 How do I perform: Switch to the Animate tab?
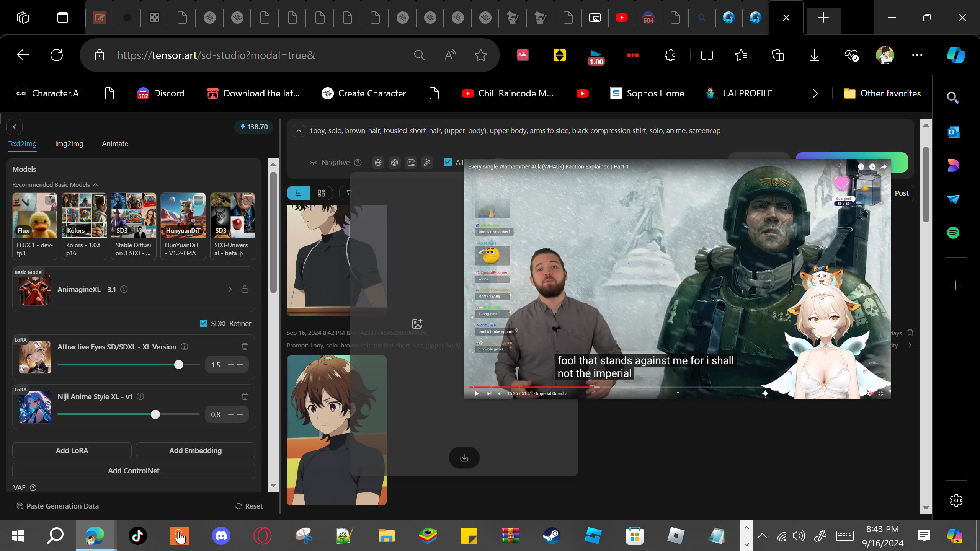pyautogui.click(x=115, y=144)
